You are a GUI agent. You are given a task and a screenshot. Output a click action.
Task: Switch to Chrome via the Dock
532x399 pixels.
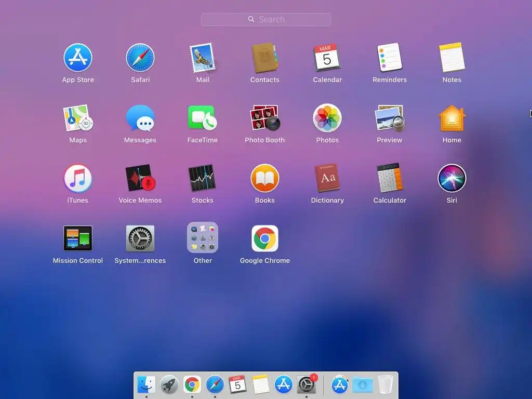coord(192,384)
